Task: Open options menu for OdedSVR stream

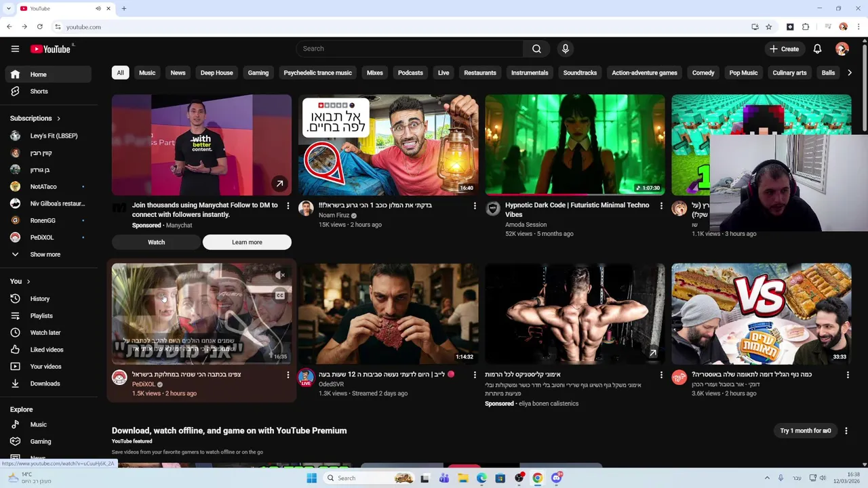Action: click(x=475, y=375)
